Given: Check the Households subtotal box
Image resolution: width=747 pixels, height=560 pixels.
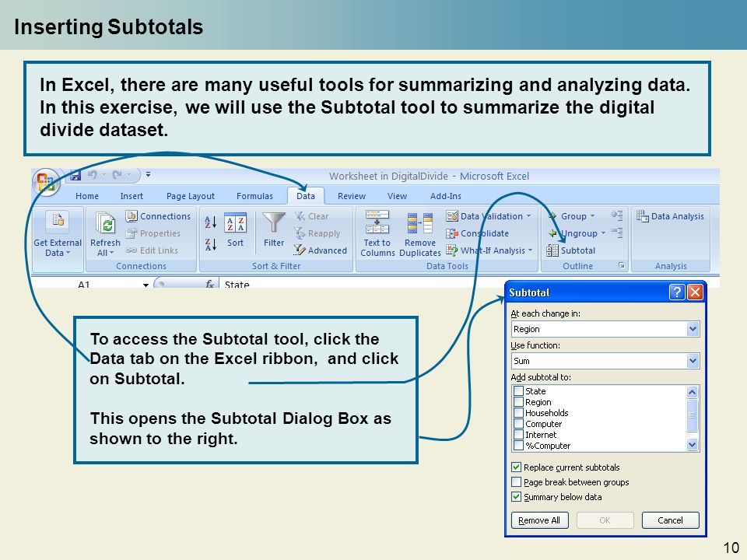Looking at the screenshot, I should click(x=519, y=413).
